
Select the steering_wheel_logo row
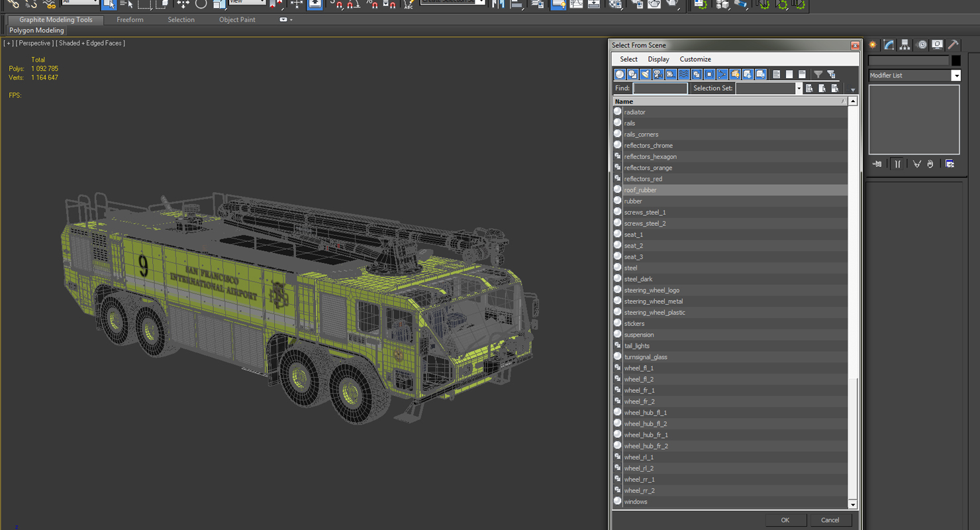point(730,290)
